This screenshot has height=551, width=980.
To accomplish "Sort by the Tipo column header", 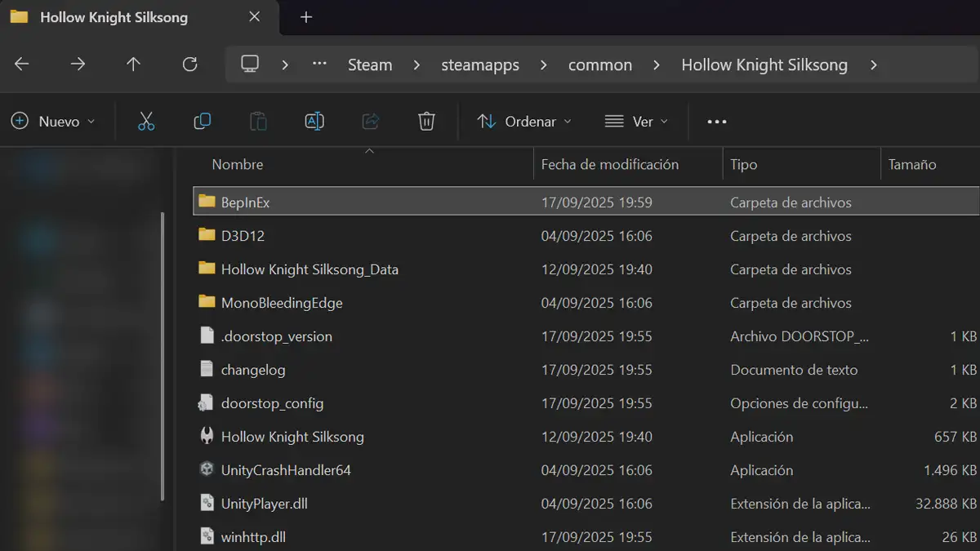I will pos(744,164).
